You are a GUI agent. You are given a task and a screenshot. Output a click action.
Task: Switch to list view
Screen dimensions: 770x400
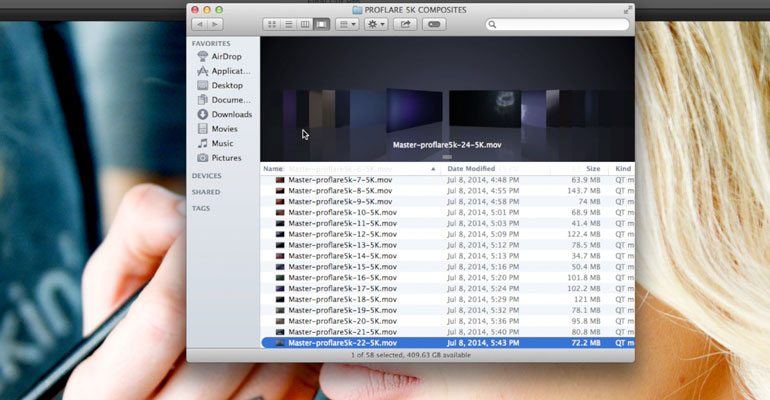(x=288, y=24)
